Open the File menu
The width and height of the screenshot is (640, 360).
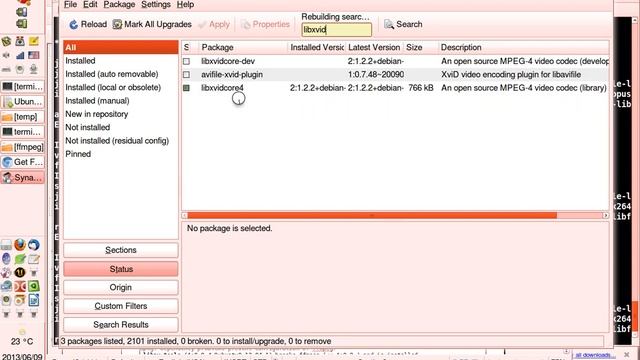(x=70, y=4)
